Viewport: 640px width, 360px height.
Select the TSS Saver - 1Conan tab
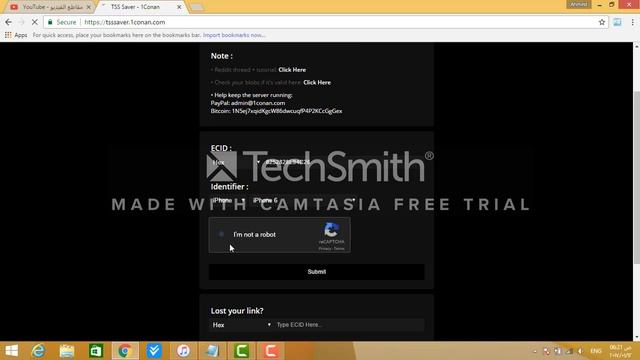(x=136, y=7)
